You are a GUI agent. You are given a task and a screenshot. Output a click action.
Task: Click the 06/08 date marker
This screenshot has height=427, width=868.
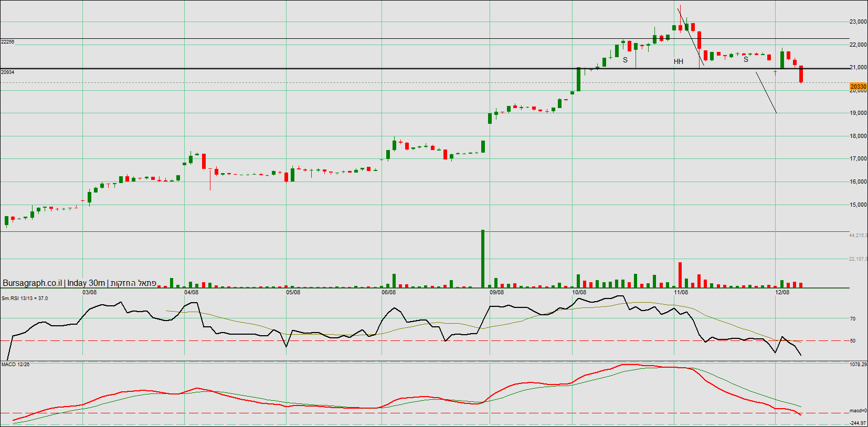pos(389,292)
